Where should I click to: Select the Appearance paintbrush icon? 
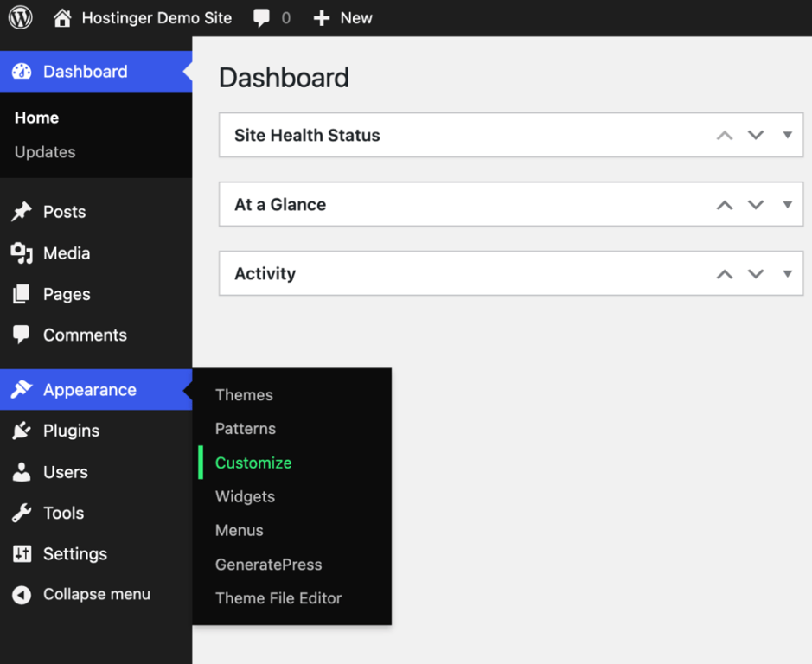tap(21, 389)
